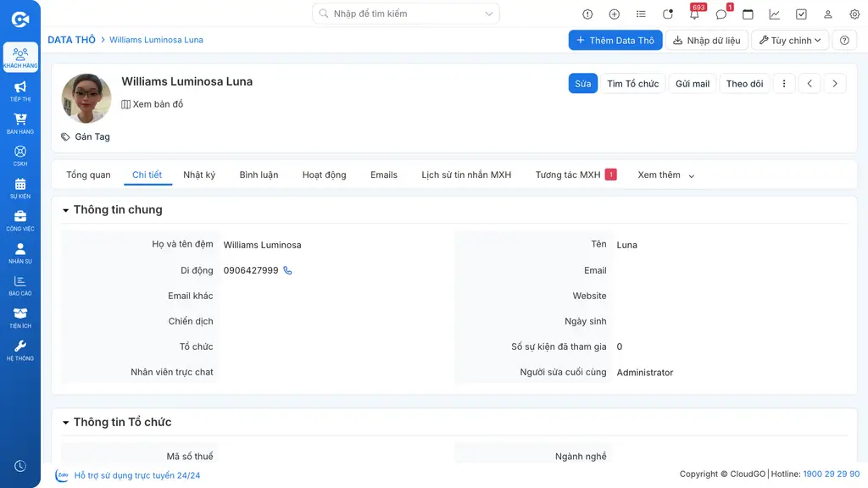Open the checkbox tasks icon in top bar
Screen dimensions: 868x488
coord(801,14)
